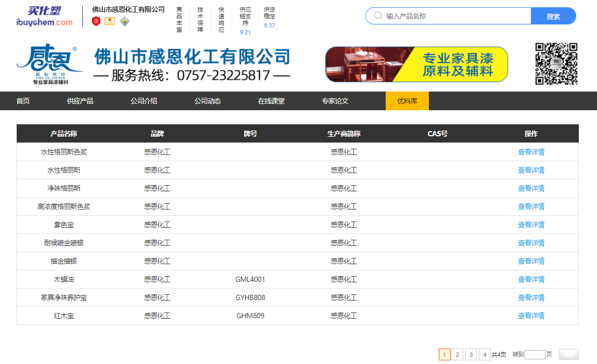This screenshot has height=364, width=597.
Task: Click the product name 红木宝
Action: [63, 316]
